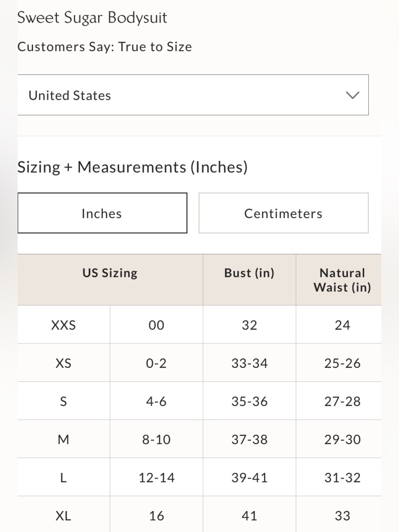Click the dropdown chevron arrow icon
399x532 pixels.
352,95
